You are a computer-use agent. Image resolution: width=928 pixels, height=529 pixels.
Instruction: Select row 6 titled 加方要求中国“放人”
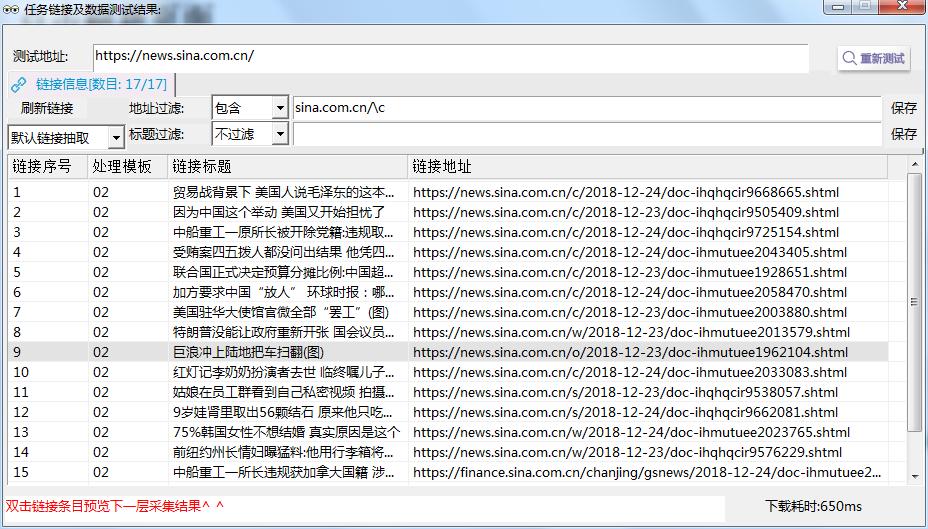coord(448,292)
